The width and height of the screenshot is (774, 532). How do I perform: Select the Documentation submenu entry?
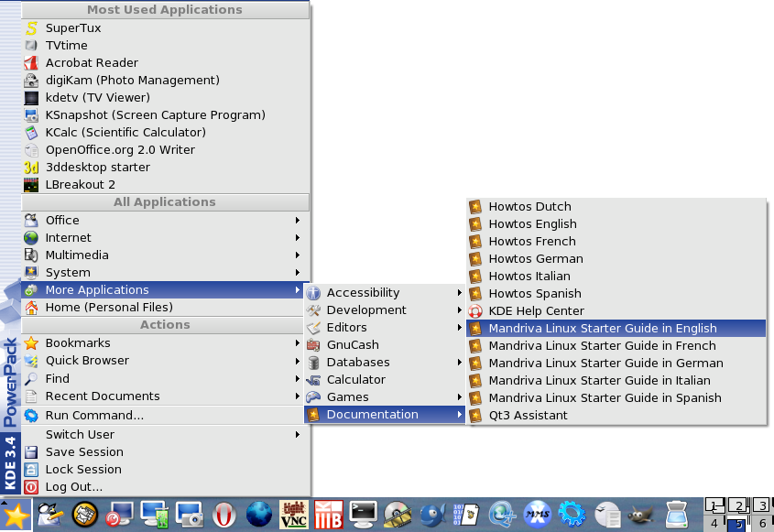tap(385, 415)
